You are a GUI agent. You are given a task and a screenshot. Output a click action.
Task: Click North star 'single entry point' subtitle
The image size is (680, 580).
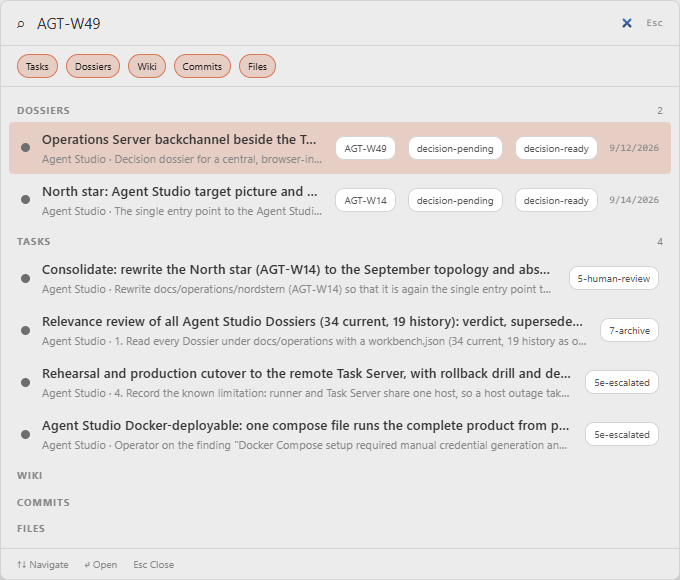tap(182, 211)
